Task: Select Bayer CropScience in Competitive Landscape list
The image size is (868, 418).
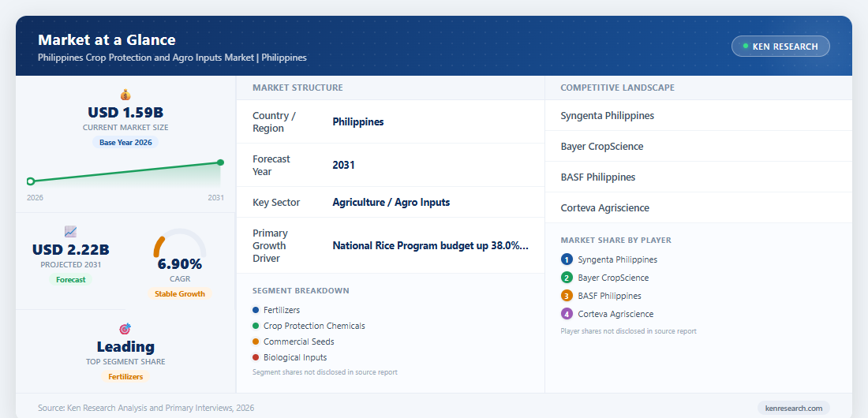Action: [698, 146]
